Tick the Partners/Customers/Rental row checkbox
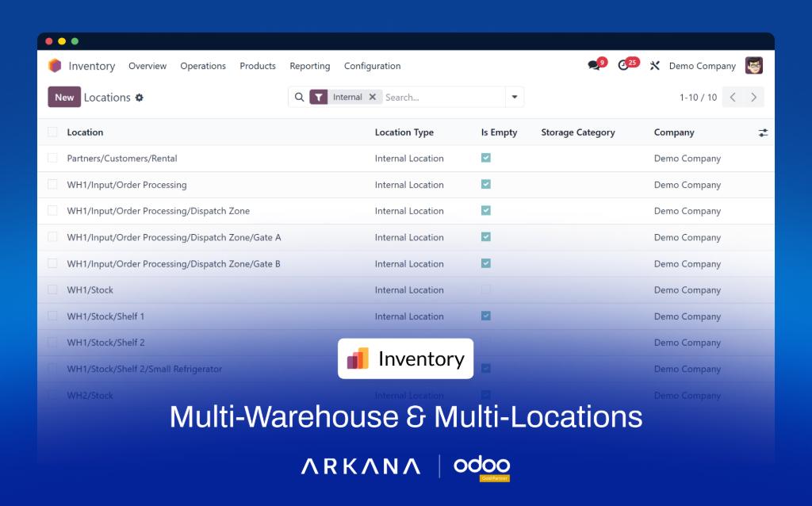This screenshot has width=812, height=506. pyautogui.click(x=52, y=158)
